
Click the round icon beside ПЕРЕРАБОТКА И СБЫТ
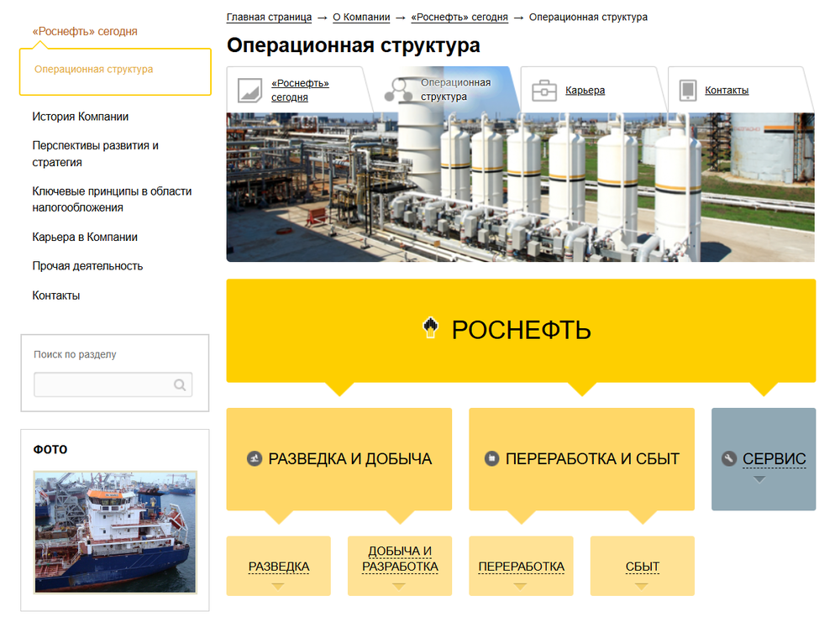point(491,459)
